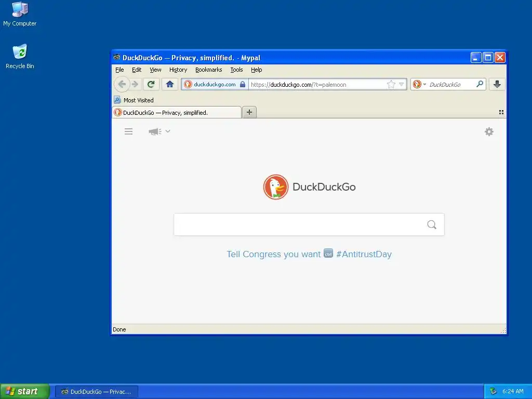The height and width of the screenshot is (399, 532).
Task: Open the Most Visited bookmarks folder
Action: [x=134, y=100]
